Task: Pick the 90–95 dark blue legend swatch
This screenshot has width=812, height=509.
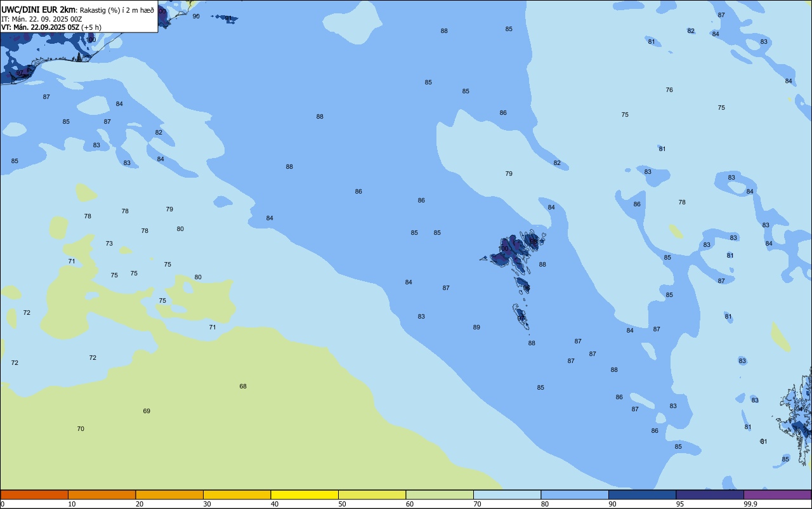Action: (642, 494)
